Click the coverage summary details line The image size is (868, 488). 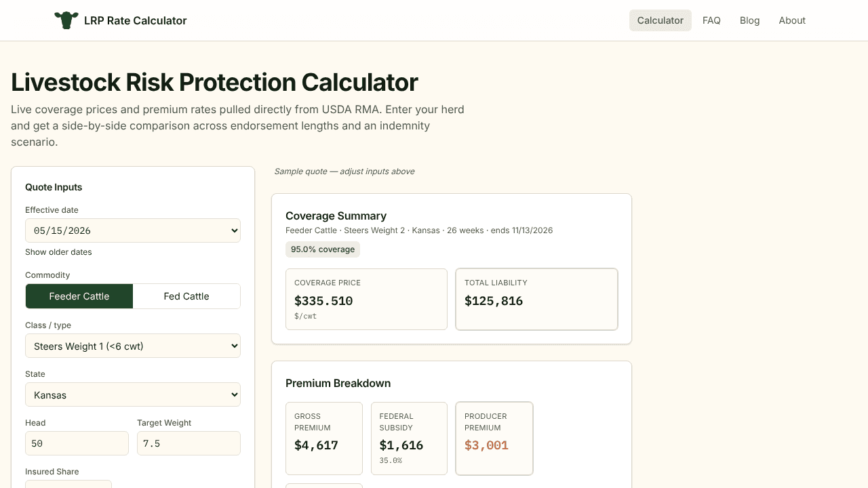[x=419, y=230]
